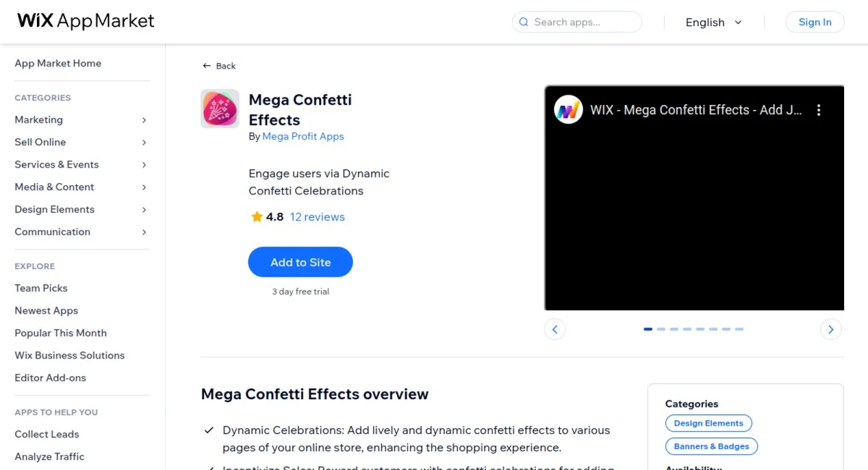
Task: Select the first carousel indicator dot
Action: (648, 329)
